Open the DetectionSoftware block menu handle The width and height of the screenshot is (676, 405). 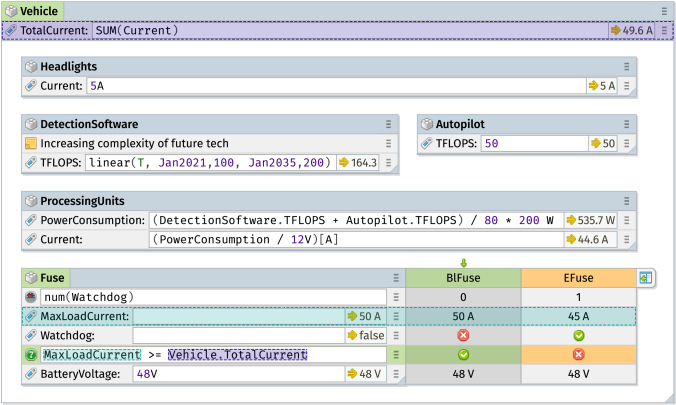(388, 124)
